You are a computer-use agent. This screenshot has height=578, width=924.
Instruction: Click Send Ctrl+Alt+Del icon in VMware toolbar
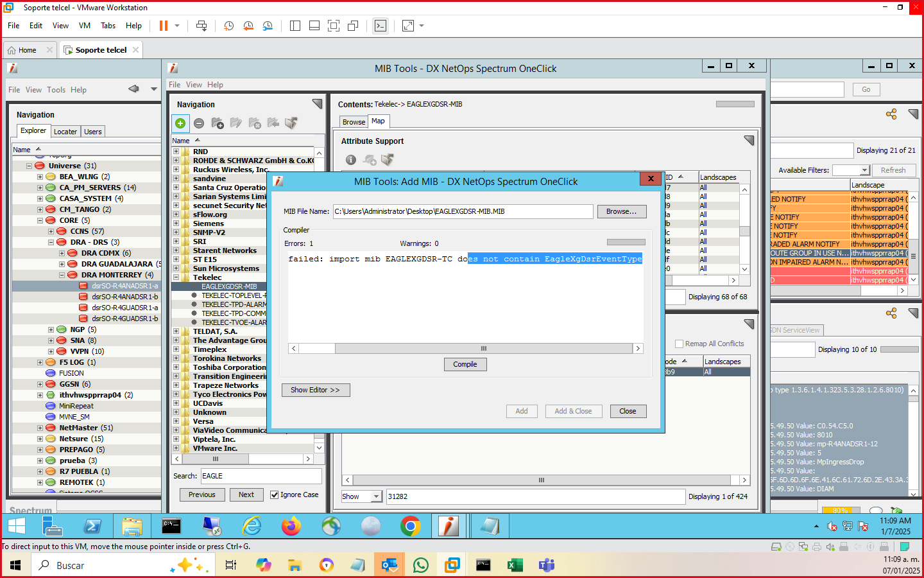coord(201,26)
